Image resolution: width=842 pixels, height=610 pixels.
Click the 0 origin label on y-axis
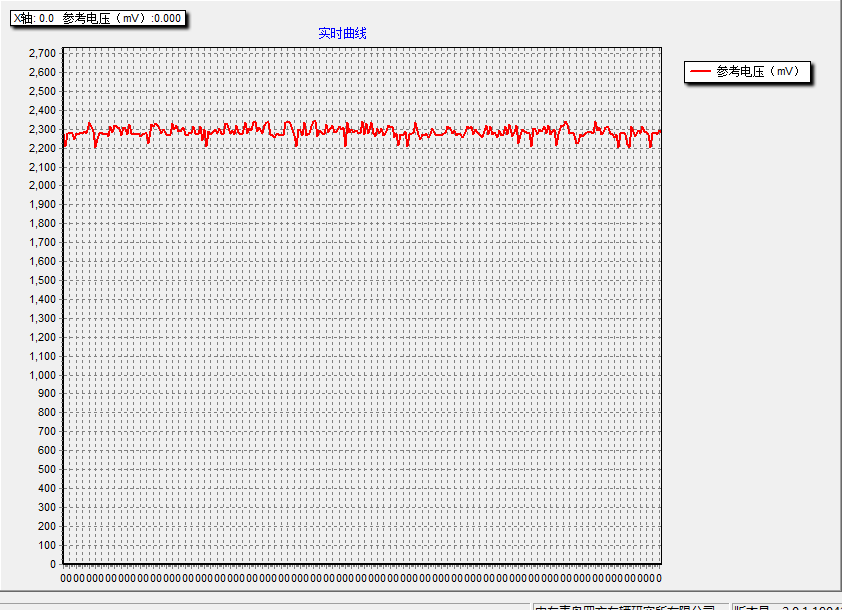click(x=53, y=564)
